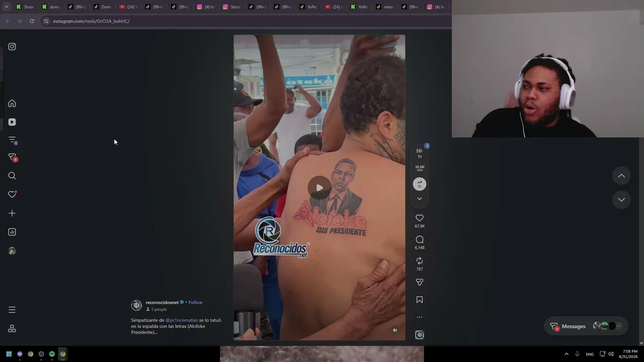Open the 'Also from Meta' grid icon

(x=12, y=329)
